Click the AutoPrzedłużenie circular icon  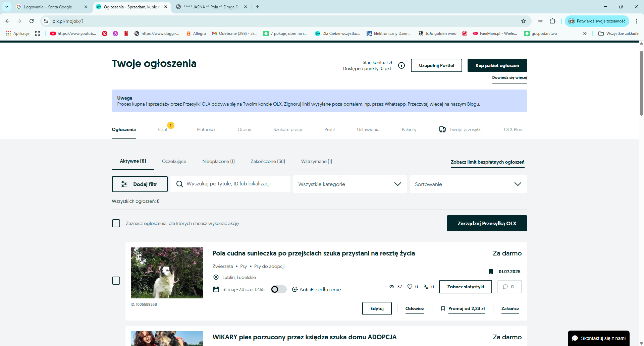click(x=295, y=289)
